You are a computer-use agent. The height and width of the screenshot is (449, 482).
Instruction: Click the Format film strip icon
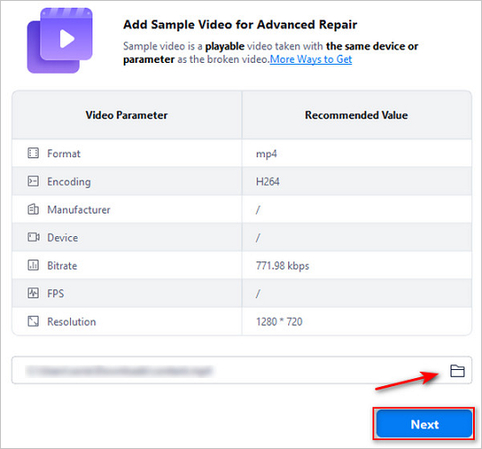[x=33, y=153]
